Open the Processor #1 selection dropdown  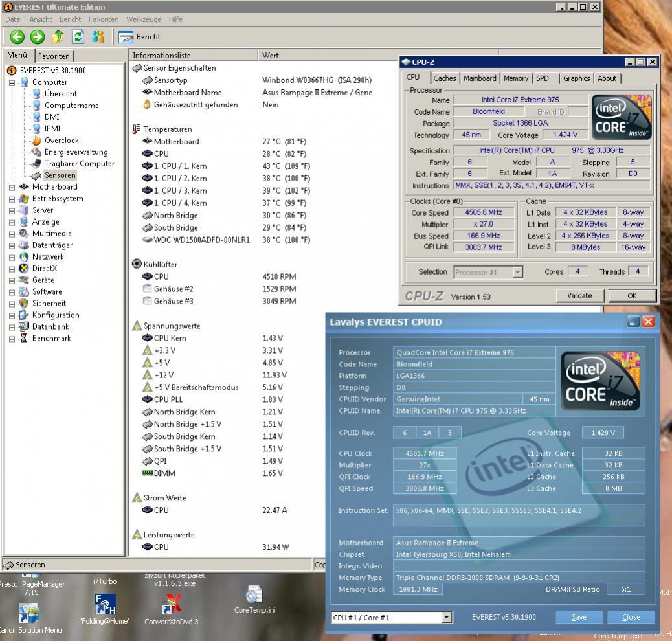pos(488,272)
